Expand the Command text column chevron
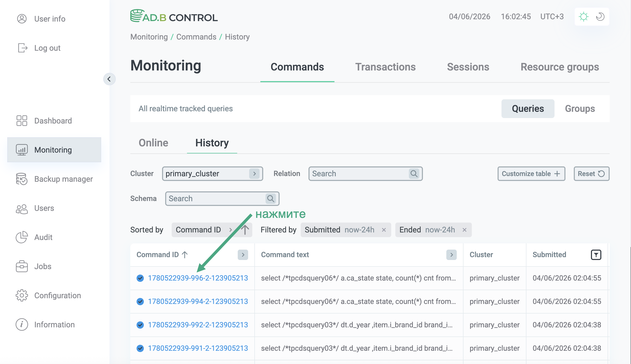 pyautogui.click(x=452, y=255)
